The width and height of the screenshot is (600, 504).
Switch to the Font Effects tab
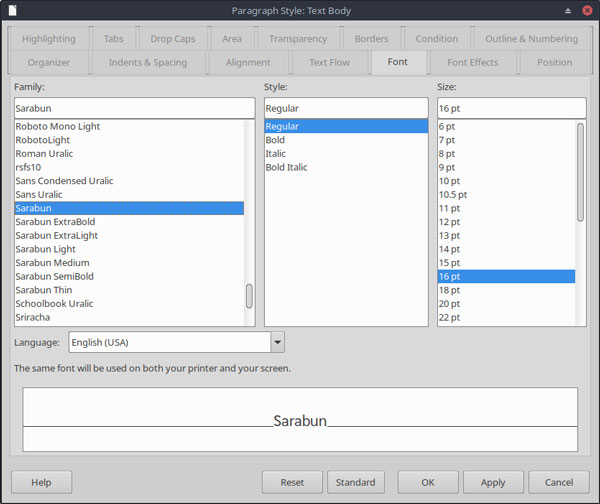[x=473, y=62]
